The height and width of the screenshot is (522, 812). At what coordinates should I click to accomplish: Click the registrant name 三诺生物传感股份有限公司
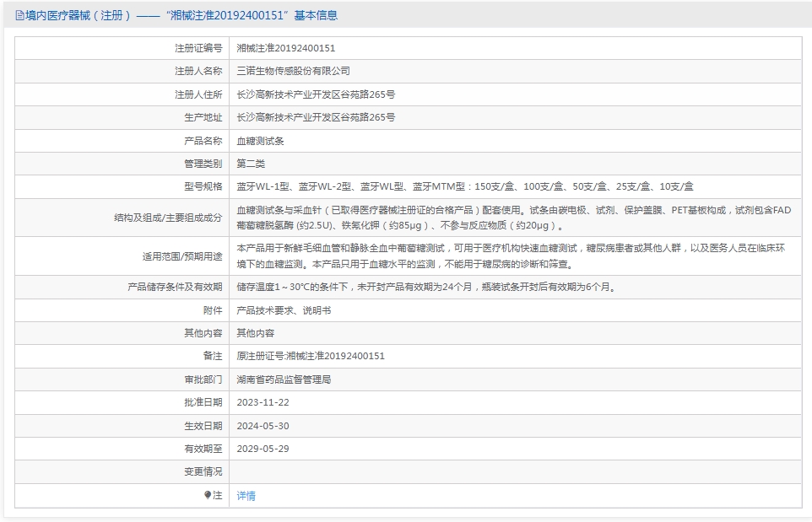tap(293, 71)
